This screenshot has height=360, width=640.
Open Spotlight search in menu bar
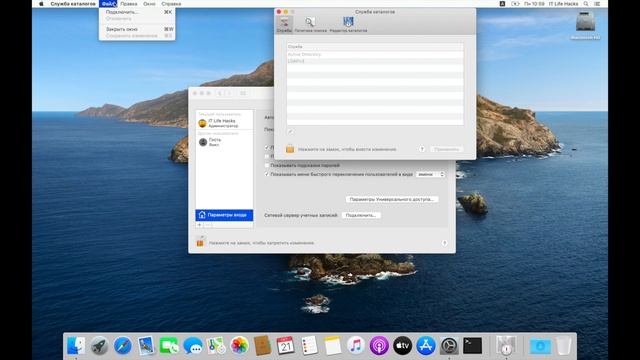586,4
